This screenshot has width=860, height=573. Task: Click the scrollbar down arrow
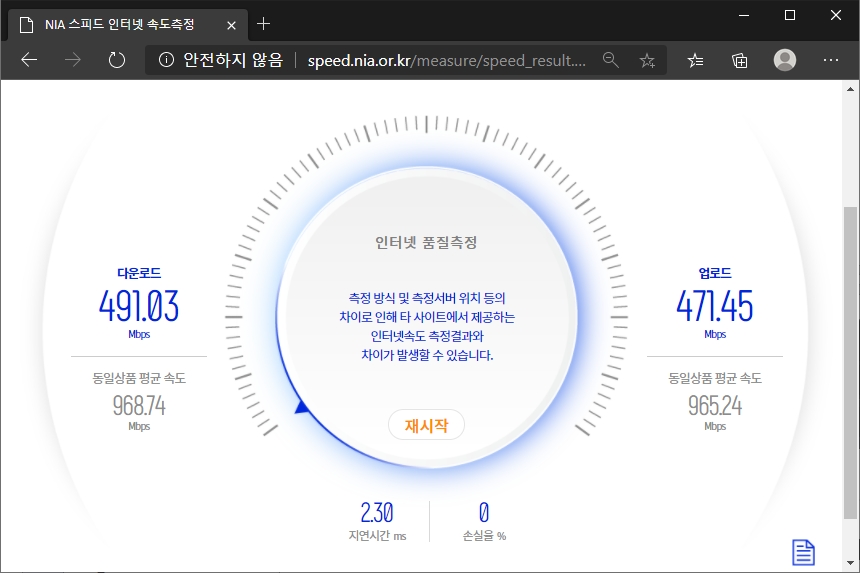850,563
